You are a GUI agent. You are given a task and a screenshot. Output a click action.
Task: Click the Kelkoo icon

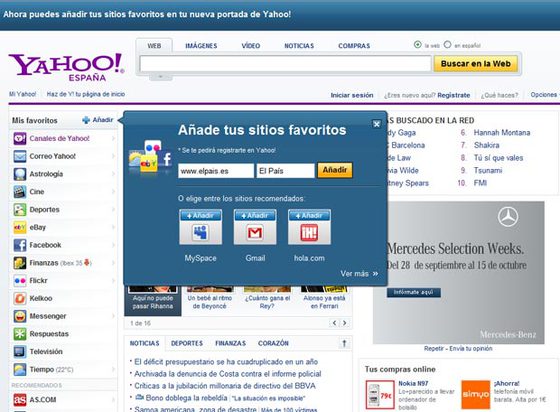click(20, 298)
